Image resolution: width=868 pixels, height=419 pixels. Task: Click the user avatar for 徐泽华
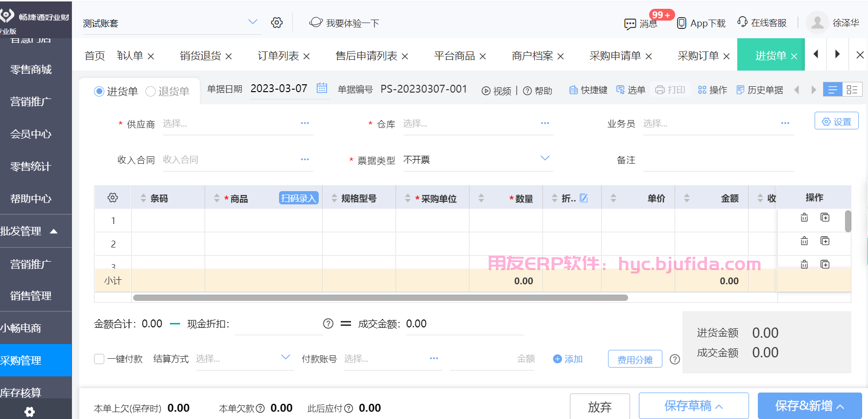[817, 23]
